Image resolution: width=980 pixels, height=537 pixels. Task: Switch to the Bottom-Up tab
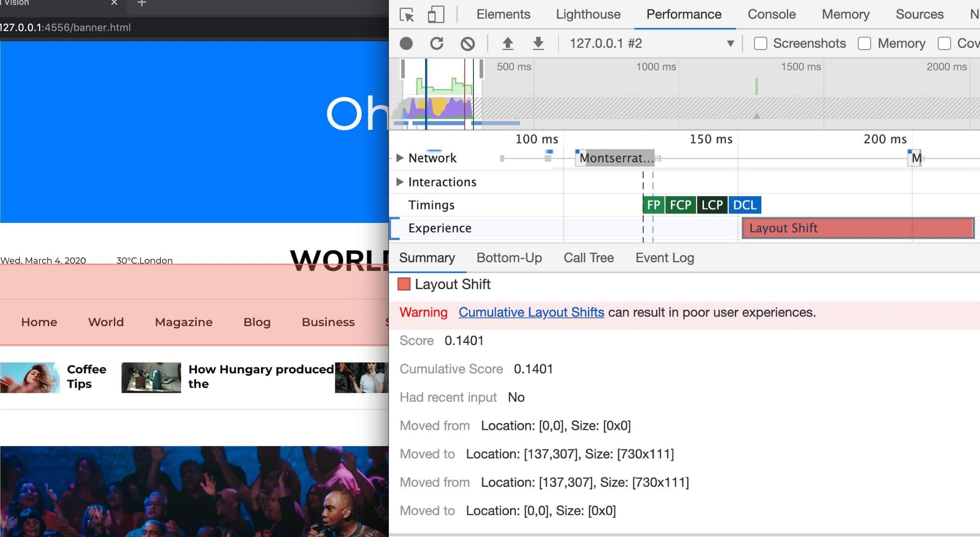pos(509,258)
